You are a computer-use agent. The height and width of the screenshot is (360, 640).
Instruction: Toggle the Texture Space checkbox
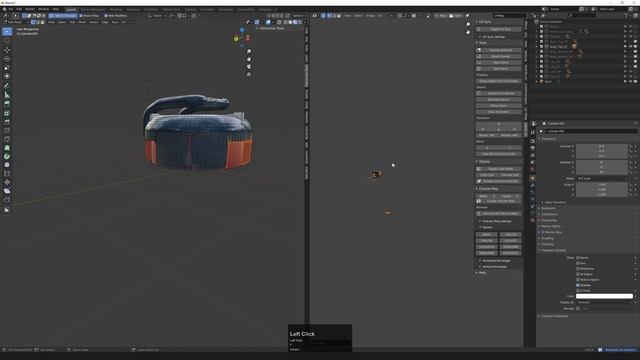point(578,280)
